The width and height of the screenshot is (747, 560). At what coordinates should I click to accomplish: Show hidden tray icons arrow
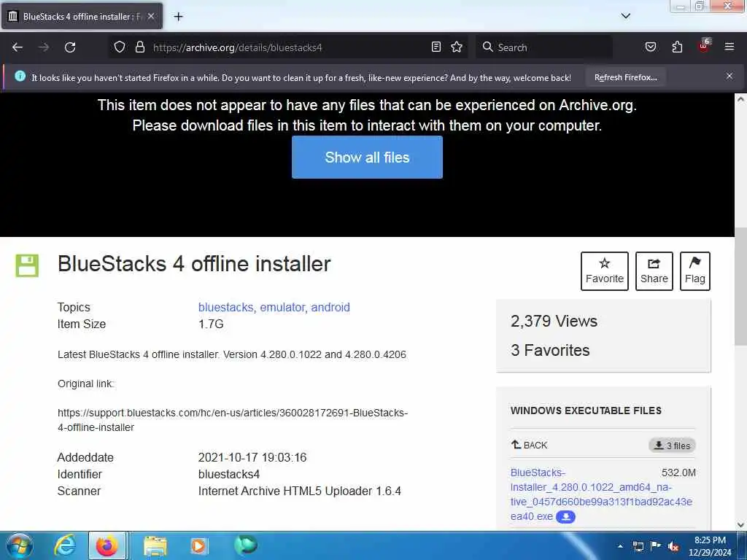(x=620, y=546)
